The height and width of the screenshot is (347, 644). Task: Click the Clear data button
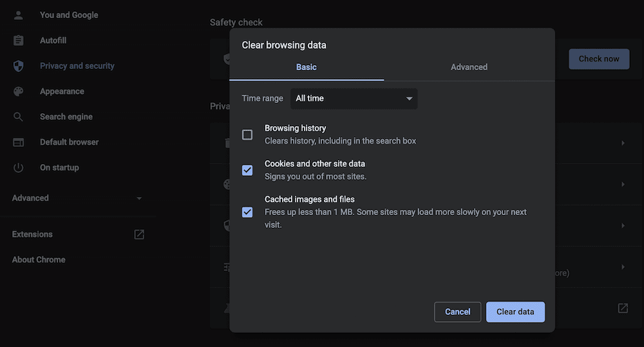point(515,312)
